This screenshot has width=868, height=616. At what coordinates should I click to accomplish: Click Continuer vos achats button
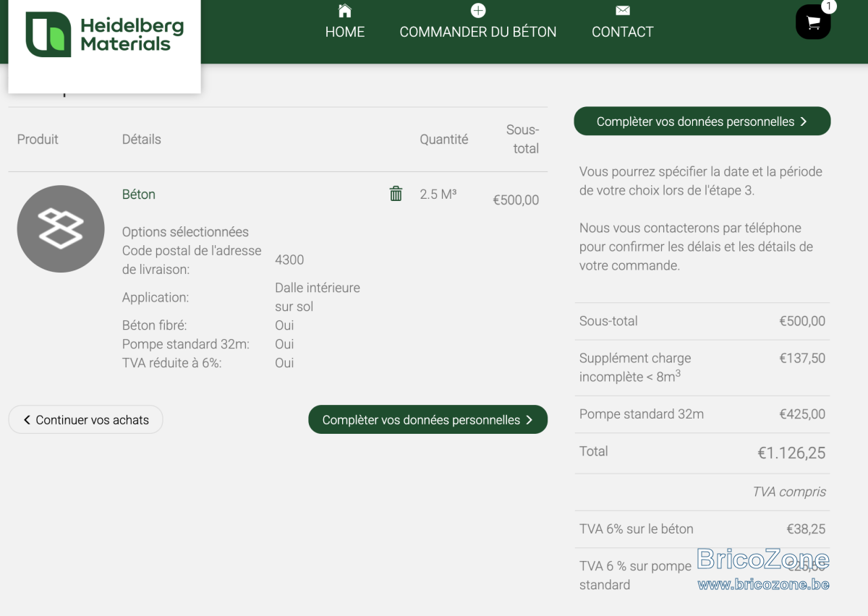click(x=85, y=419)
